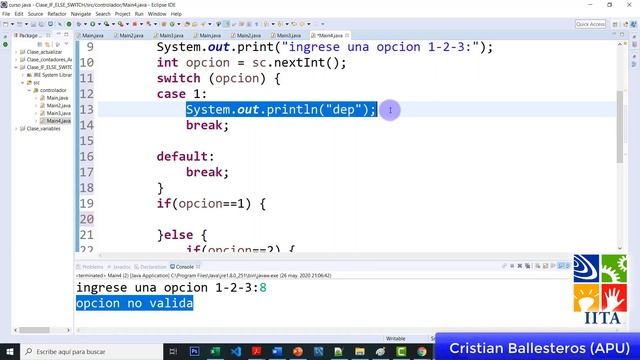This screenshot has width=640, height=360.
Task: Open the View Menu arrow in Package Explorer
Action: pyautogui.click(x=66, y=44)
